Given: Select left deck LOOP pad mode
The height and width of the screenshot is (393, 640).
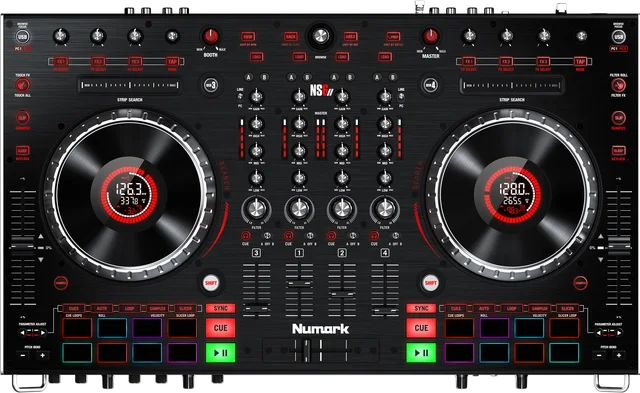Looking at the screenshot, I should (129, 308).
